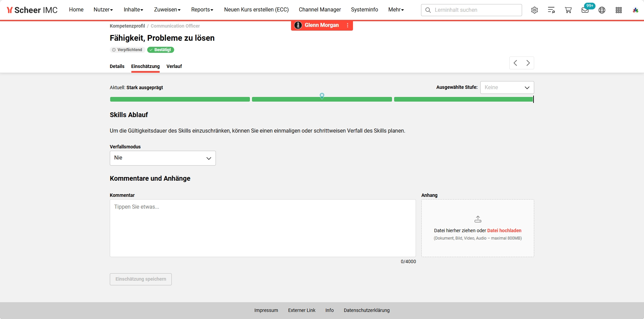
Task: Open Externer Link in footer
Action: [302, 310]
